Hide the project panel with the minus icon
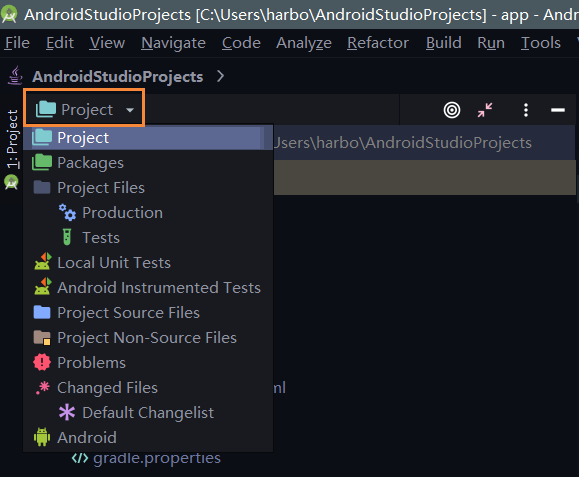The image size is (579, 477). click(x=558, y=110)
